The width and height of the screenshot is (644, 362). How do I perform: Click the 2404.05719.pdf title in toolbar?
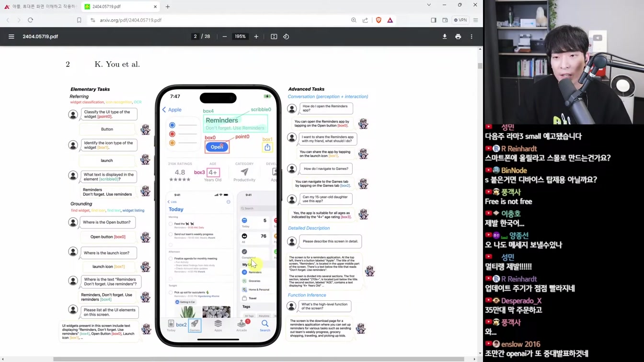click(40, 36)
